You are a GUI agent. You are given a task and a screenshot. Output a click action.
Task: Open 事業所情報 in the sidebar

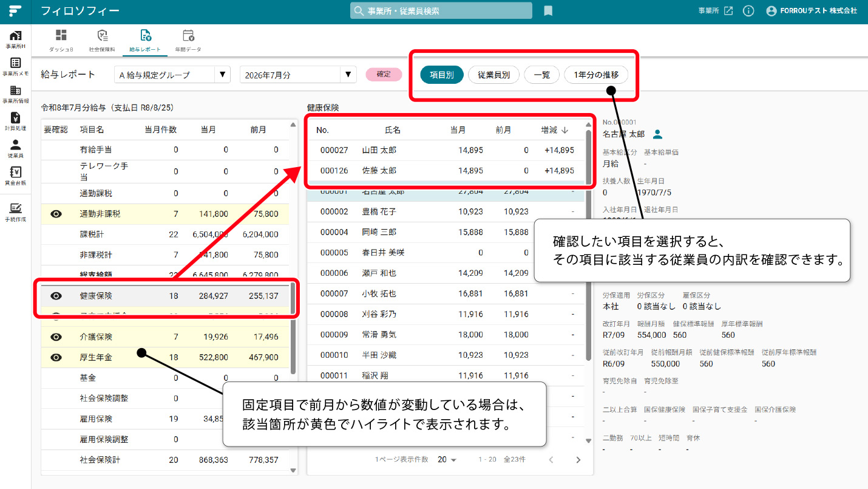tap(16, 94)
